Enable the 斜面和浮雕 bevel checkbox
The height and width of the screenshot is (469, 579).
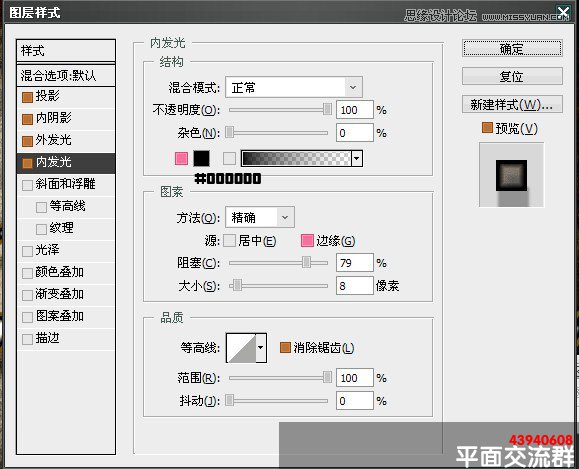click(27, 185)
